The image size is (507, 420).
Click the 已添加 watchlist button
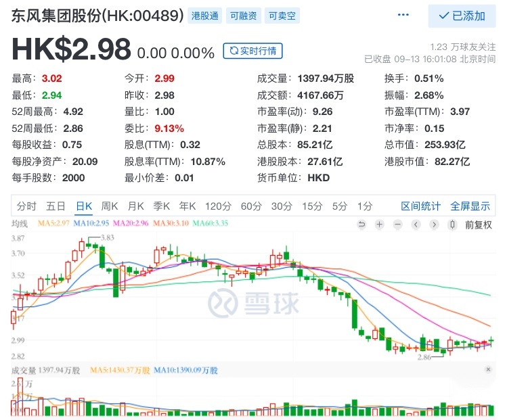(462, 16)
